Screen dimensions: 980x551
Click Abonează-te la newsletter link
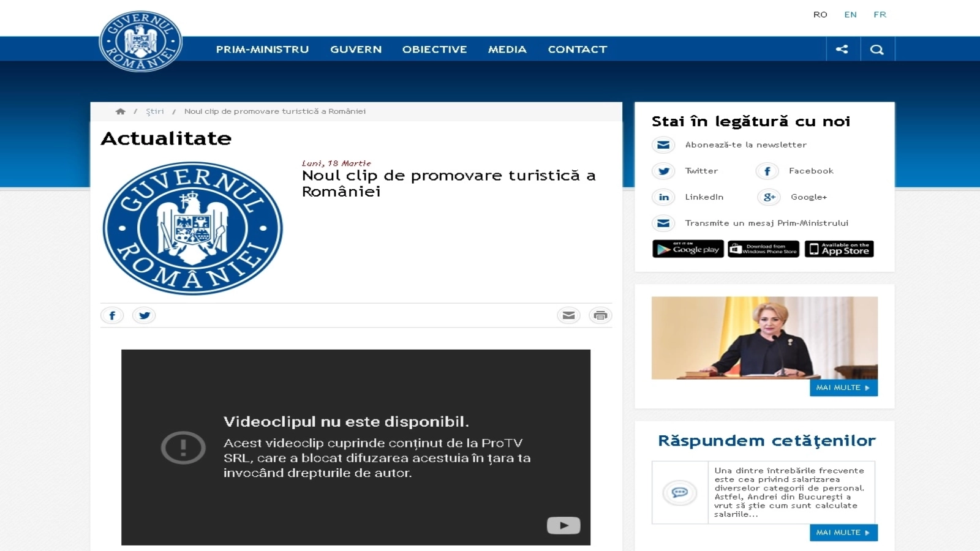click(x=745, y=145)
